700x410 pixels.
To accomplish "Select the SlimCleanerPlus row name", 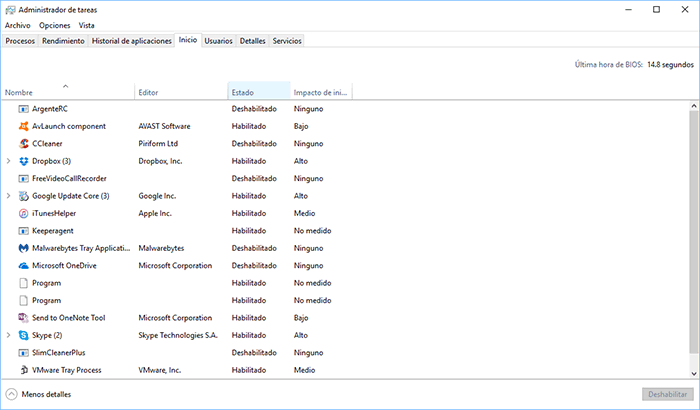I will pyautogui.click(x=58, y=353).
